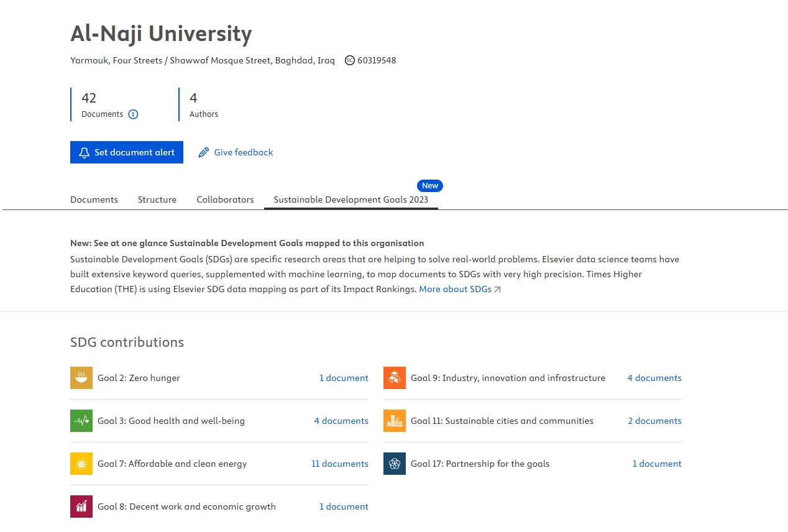Click the Goal 3 Good health icon

point(81,421)
